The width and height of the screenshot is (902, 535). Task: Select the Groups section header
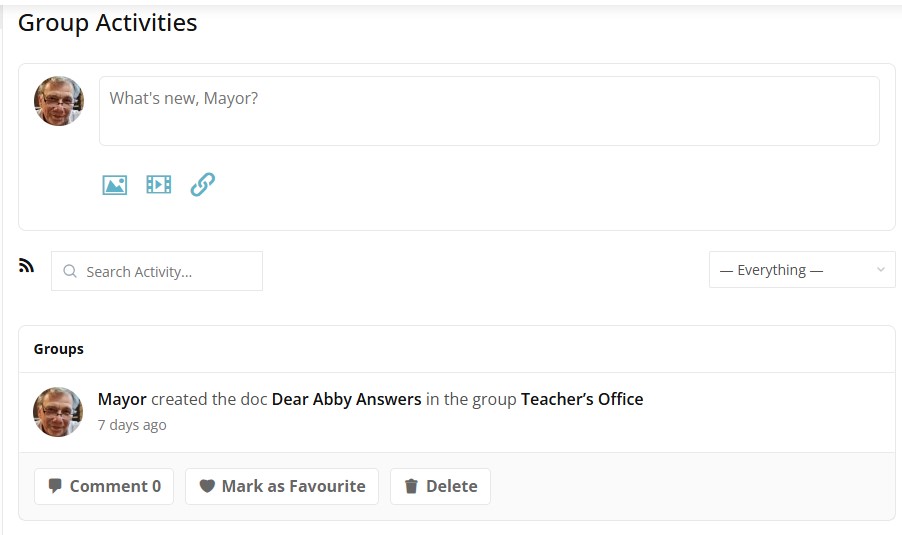tap(59, 349)
